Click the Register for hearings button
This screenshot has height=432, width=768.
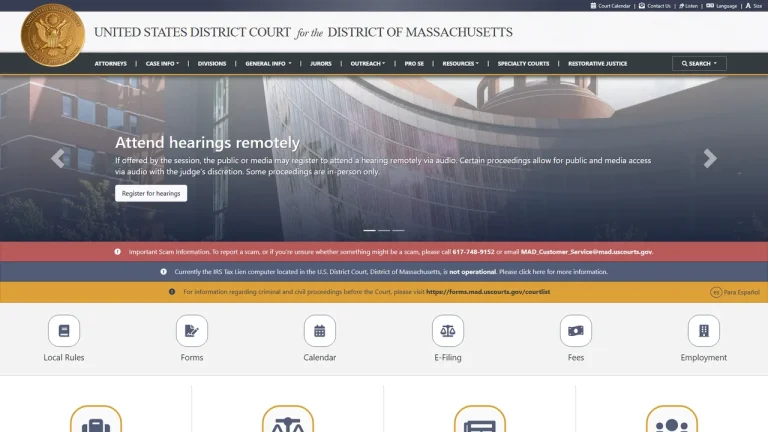coord(151,193)
